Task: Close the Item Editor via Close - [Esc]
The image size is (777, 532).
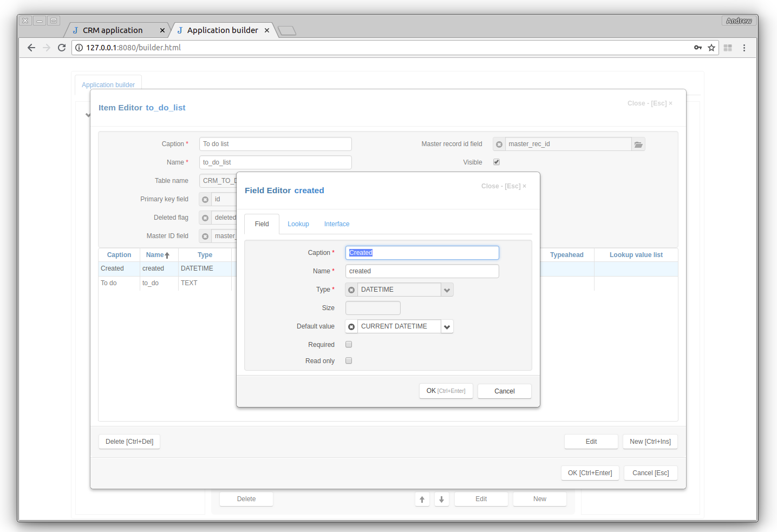Action: click(650, 103)
